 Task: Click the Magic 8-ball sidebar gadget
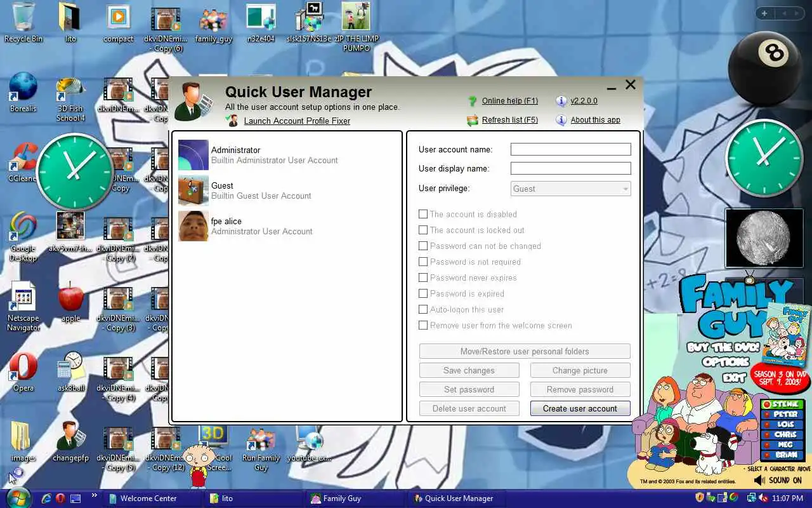764,68
